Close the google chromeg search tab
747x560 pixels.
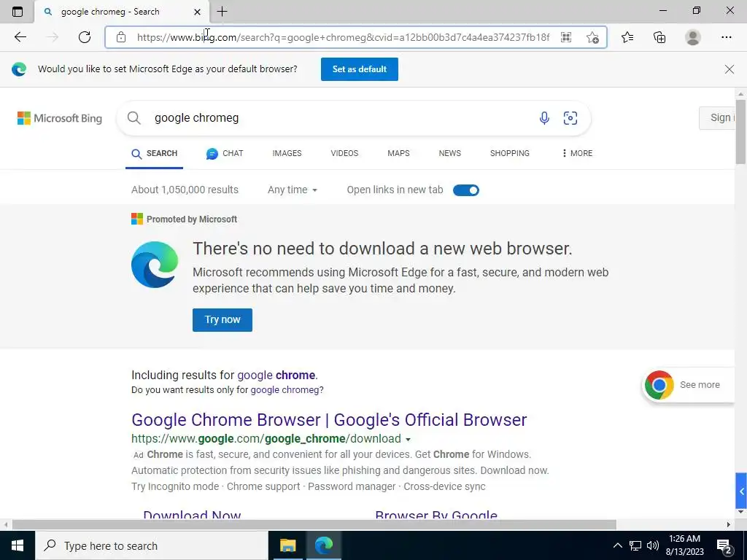tap(197, 12)
